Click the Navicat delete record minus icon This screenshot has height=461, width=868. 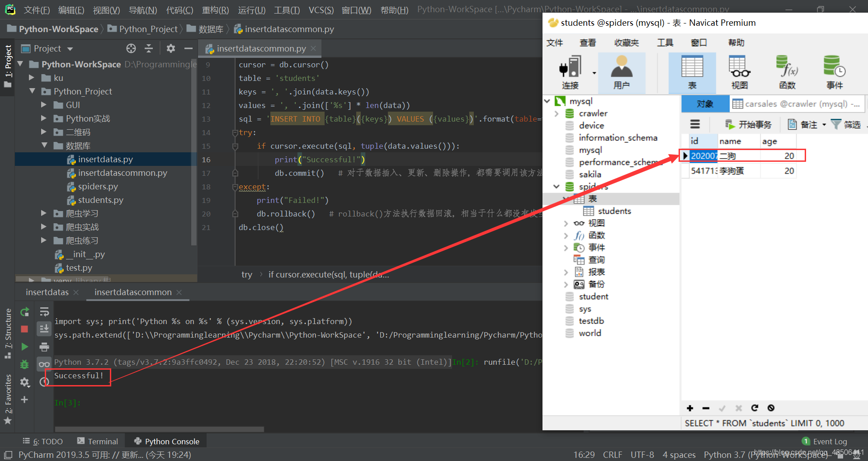pyautogui.click(x=706, y=408)
